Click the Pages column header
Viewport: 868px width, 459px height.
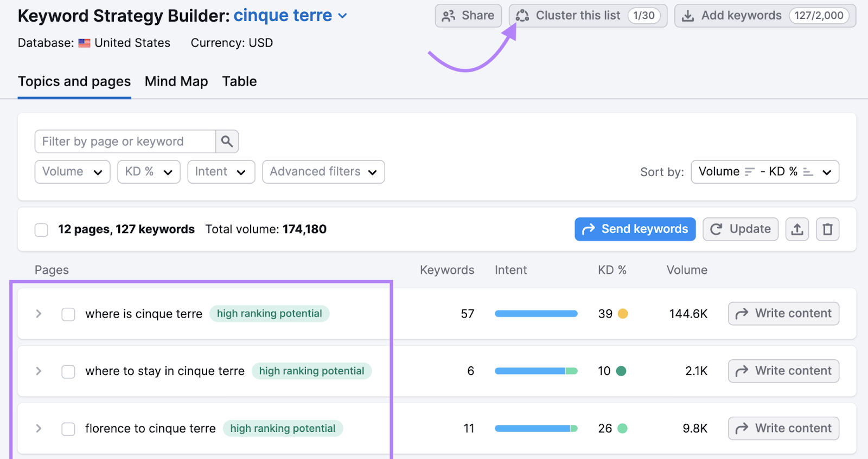pos(52,270)
